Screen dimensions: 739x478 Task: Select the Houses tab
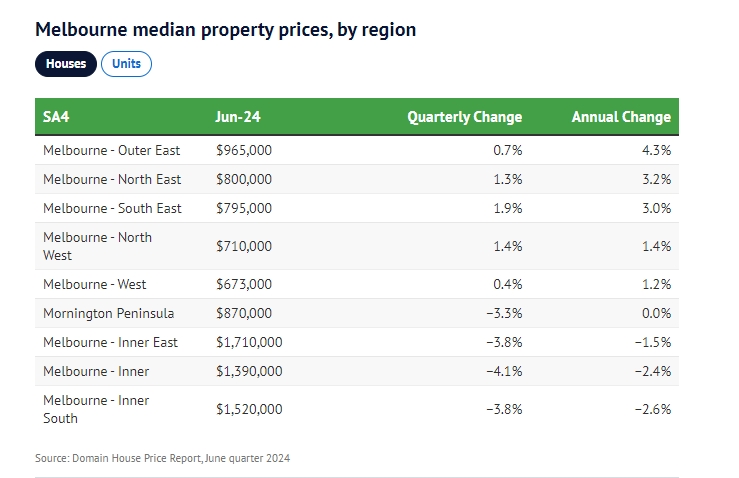coord(66,64)
